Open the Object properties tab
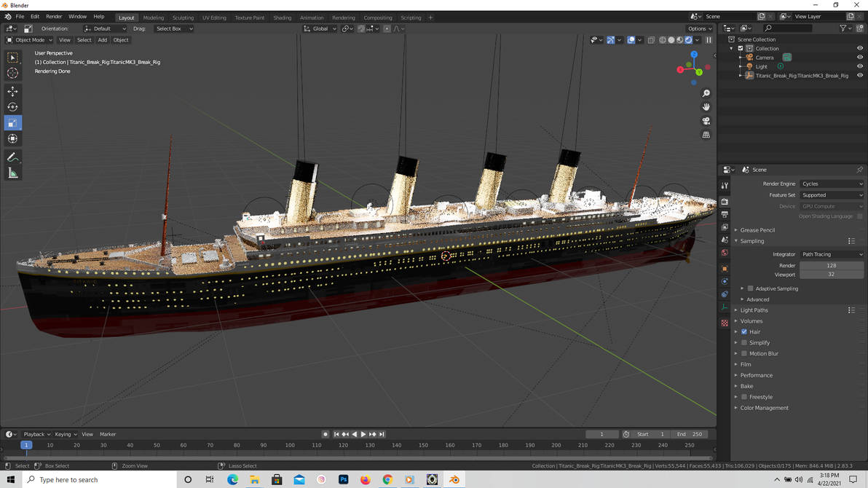 (x=725, y=269)
